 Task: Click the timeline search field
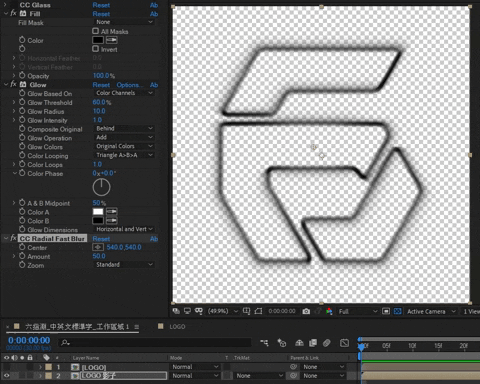click(x=155, y=343)
